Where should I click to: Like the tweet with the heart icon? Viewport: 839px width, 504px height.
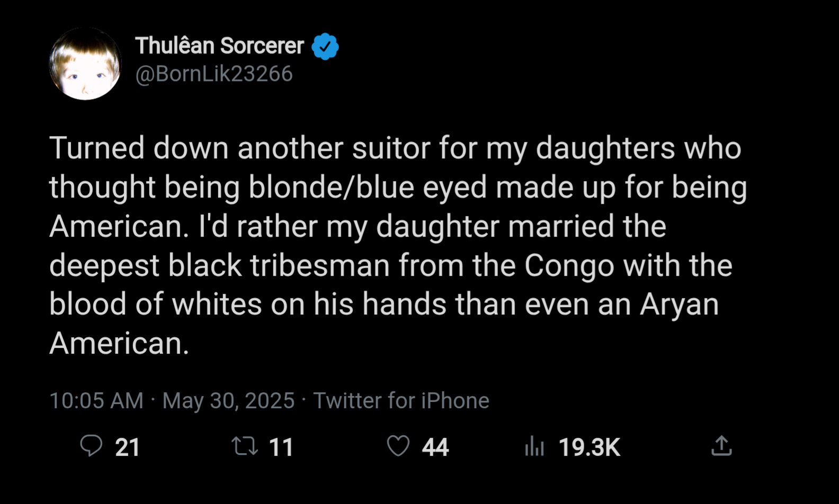tap(398, 446)
